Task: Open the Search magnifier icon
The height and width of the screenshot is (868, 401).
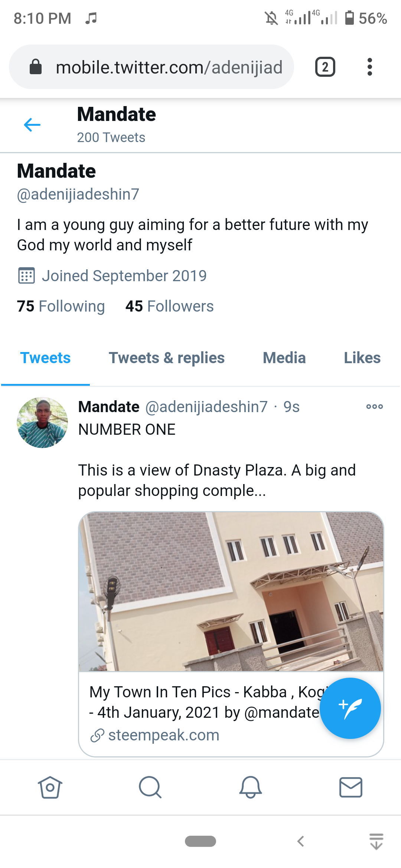Action: (150, 787)
